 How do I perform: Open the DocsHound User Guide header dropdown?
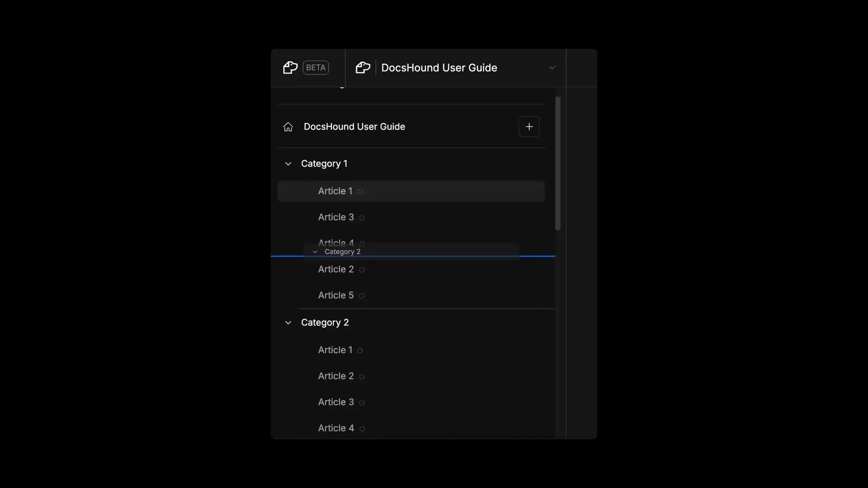pyautogui.click(x=552, y=68)
